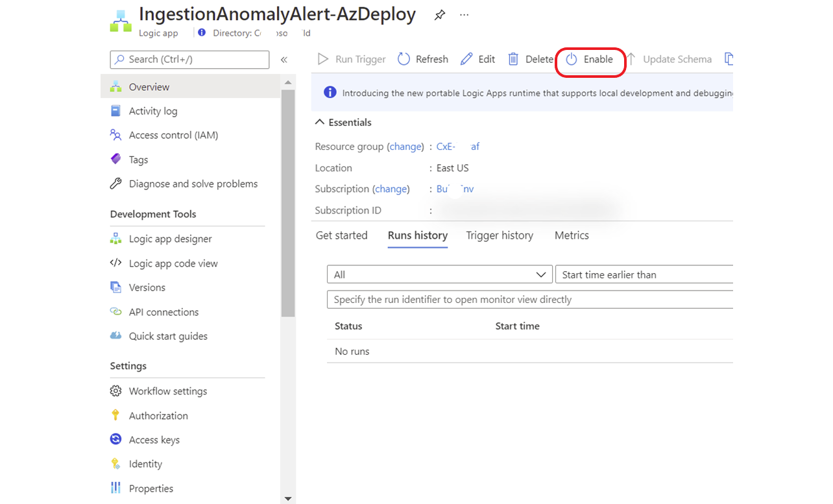Enable the logic app
The width and height of the screenshot is (833, 504).
click(590, 59)
